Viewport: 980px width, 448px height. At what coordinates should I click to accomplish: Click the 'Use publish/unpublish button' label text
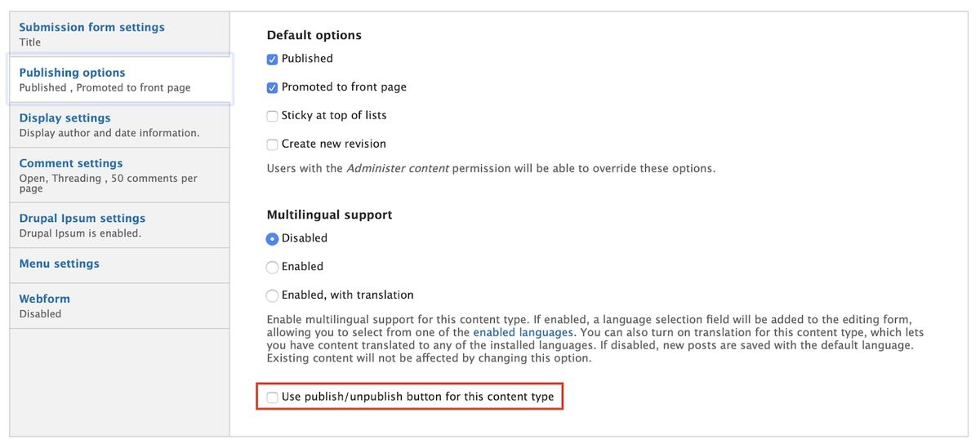coord(417,397)
